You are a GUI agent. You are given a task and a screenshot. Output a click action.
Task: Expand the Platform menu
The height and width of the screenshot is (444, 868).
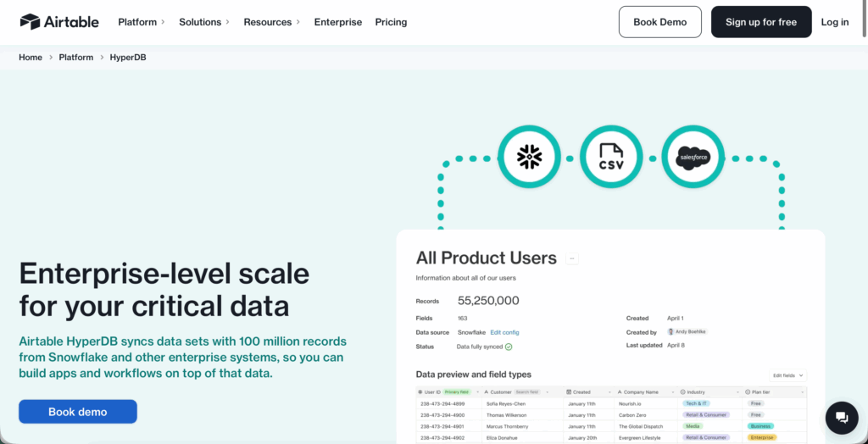pyautogui.click(x=142, y=22)
